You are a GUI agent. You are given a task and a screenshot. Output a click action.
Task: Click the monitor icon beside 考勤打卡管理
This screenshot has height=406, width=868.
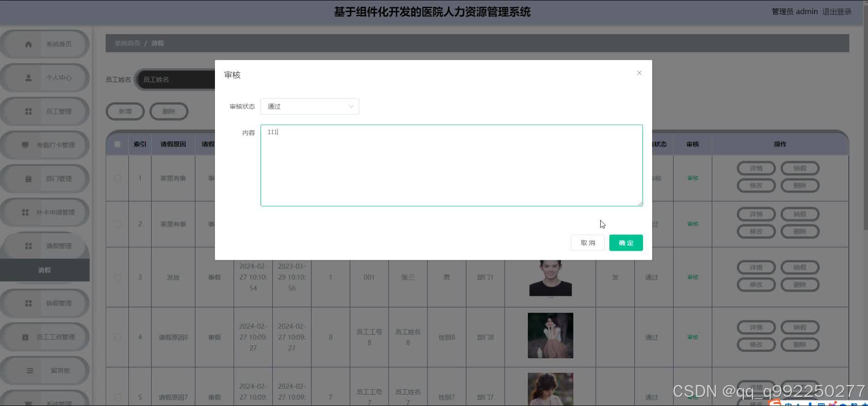tap(25, 145)
